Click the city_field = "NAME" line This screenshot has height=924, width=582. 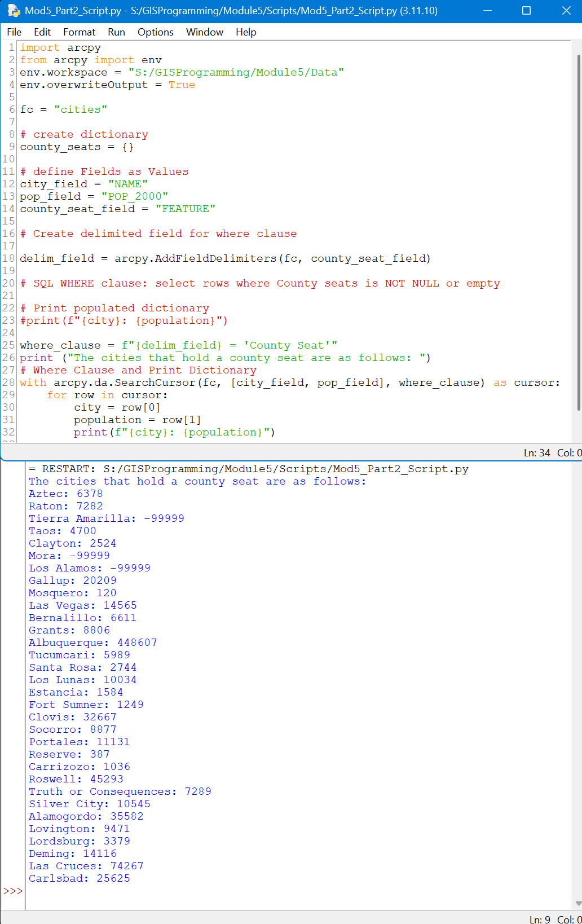tap(83, 184)
